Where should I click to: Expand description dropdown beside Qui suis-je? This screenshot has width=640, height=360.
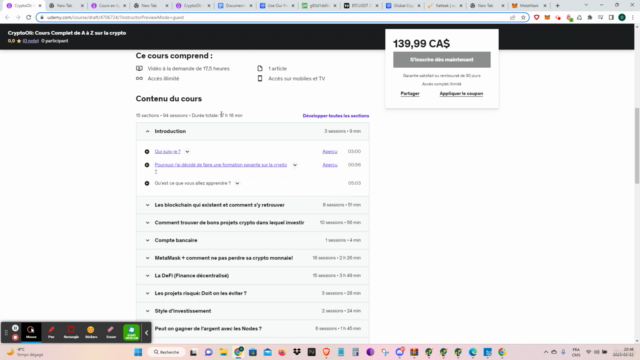click(x=187, y=152)
